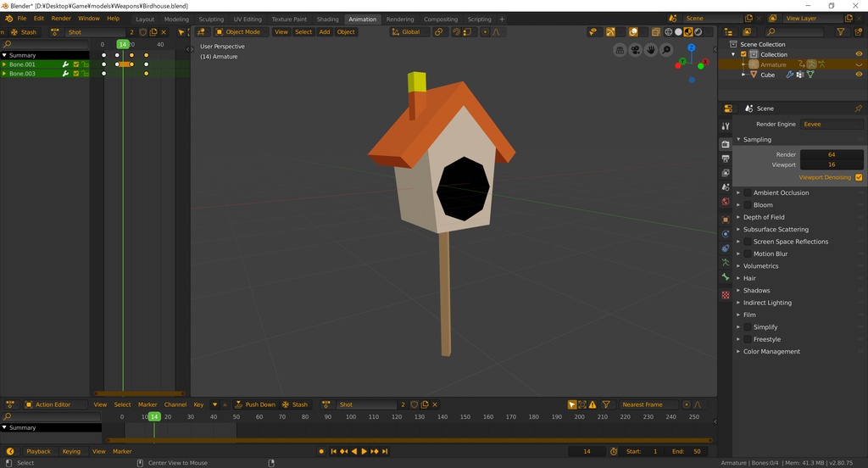Image resolution: width=868 pixels, height=468 pixels.
Task: Open Output properties tab
Action: tap(726, 159)
